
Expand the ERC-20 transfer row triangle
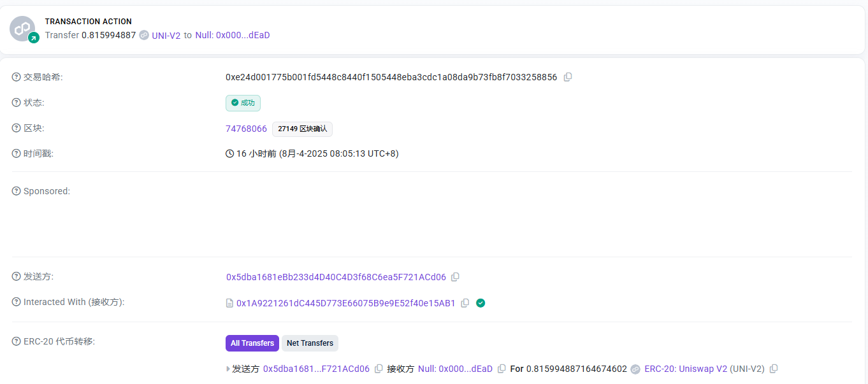point(228,369)
